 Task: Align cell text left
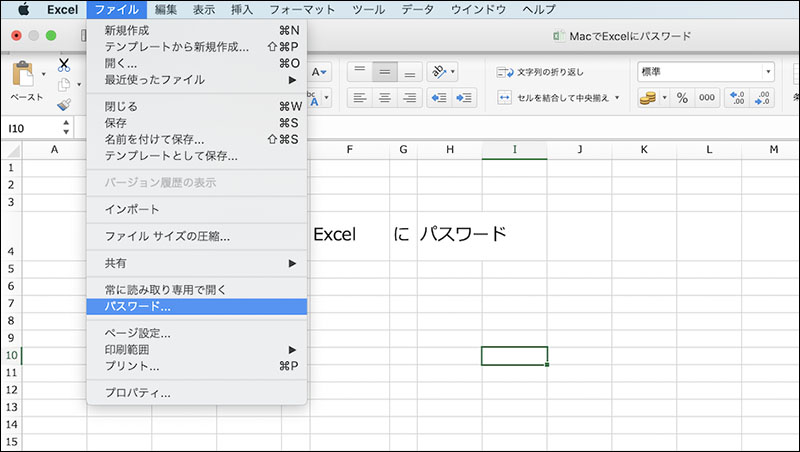pyautogui.click(x=360, y=97)
